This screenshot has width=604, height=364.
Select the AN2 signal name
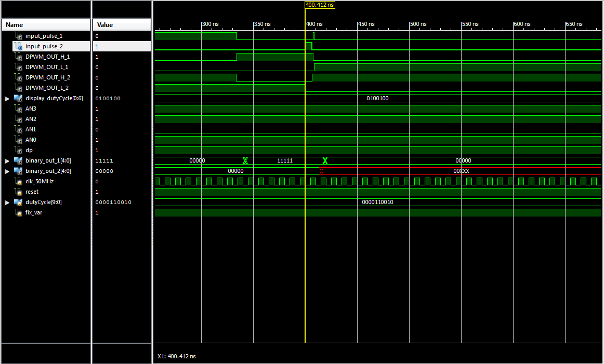(31, 119)
